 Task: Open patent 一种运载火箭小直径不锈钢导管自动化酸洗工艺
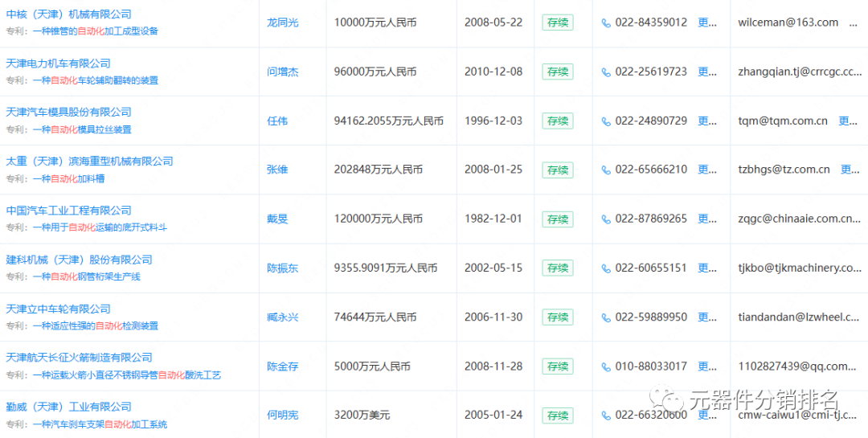pyautogui.click(x=127, y=375)
